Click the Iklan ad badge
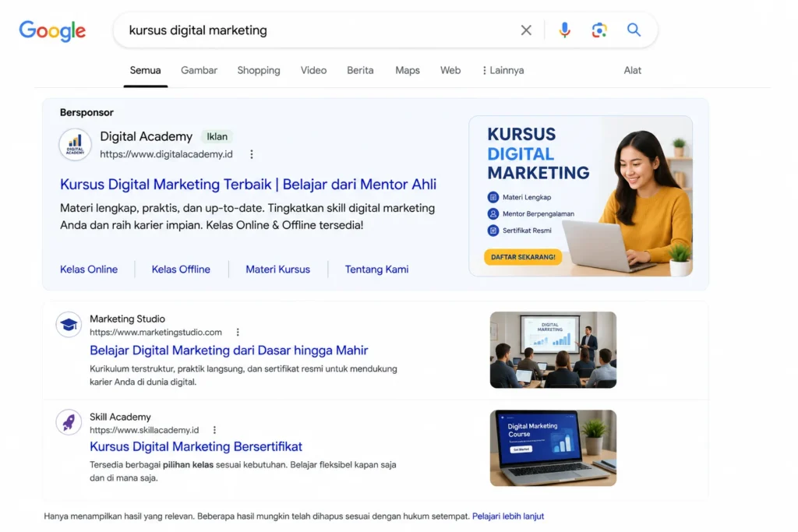Image resolution: width=798 pixels, height=532 pixels. click(217, 137)
